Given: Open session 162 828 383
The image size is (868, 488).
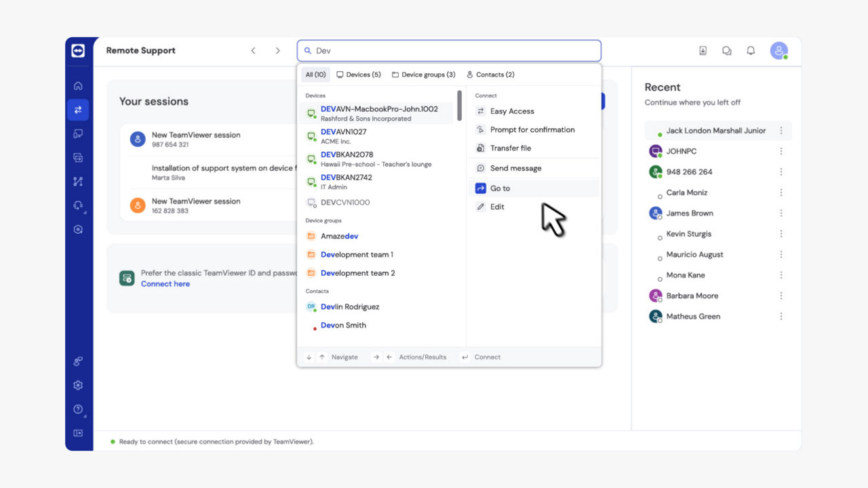Looking at the screenshot, I should coord(213,206).
